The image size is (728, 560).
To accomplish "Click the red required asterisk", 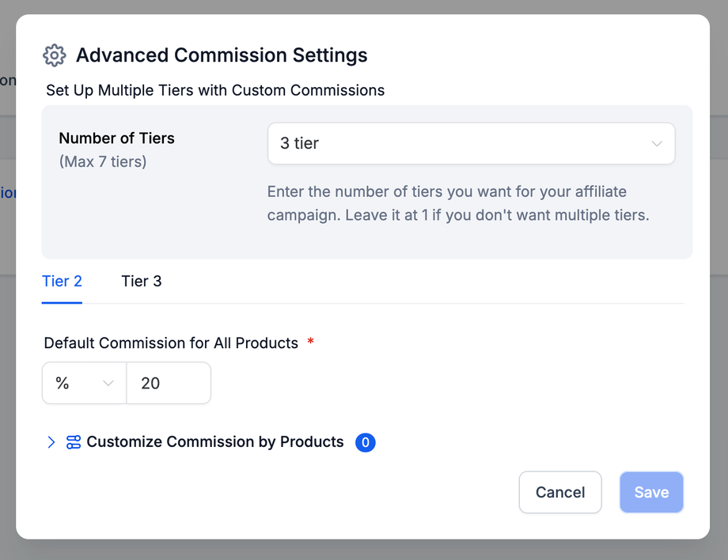I will (310, 342).
